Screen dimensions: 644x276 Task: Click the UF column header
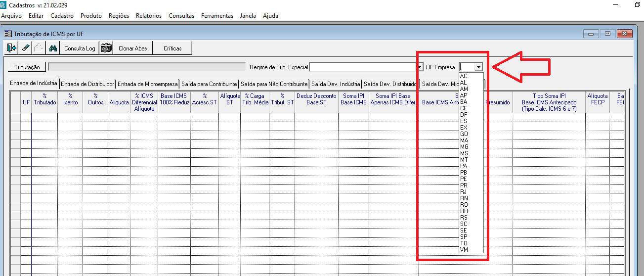tap(26, 102)
